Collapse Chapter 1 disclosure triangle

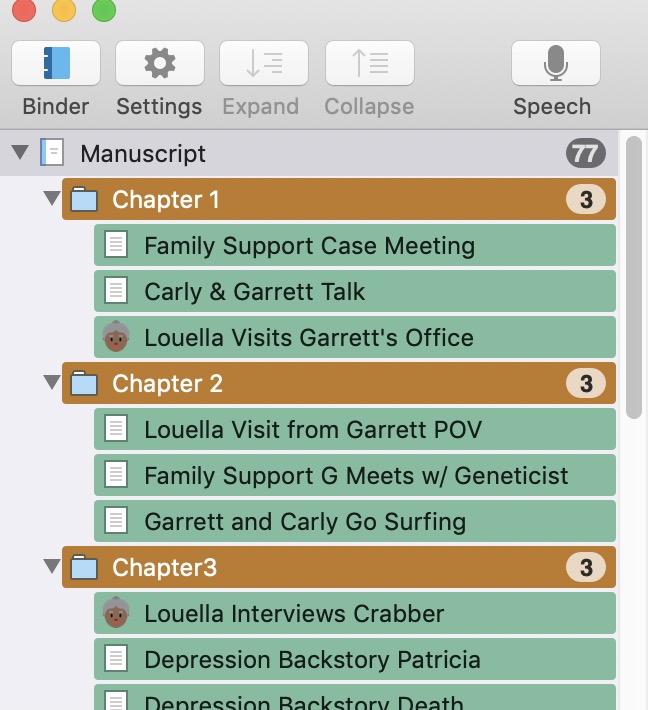coord(52,198)
